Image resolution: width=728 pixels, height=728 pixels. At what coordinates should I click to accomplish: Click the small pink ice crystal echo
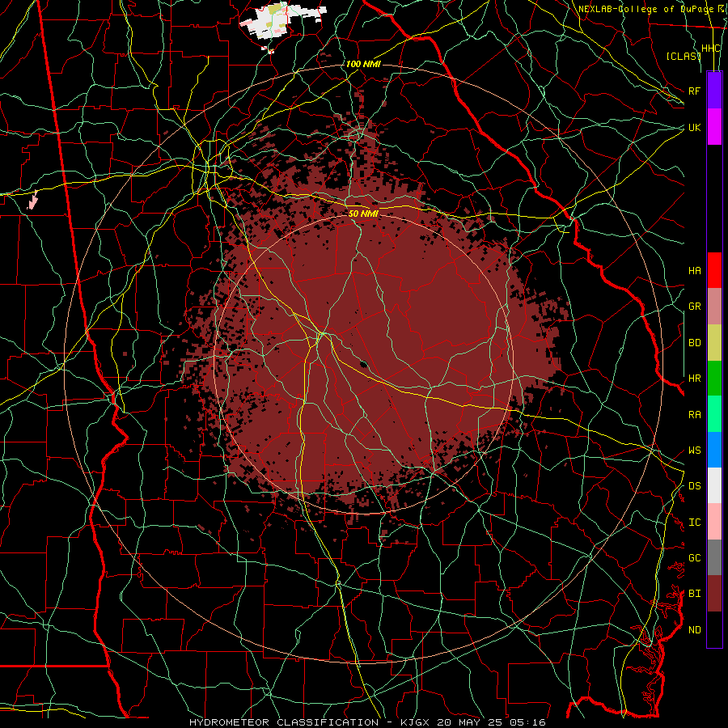[32, 200]
